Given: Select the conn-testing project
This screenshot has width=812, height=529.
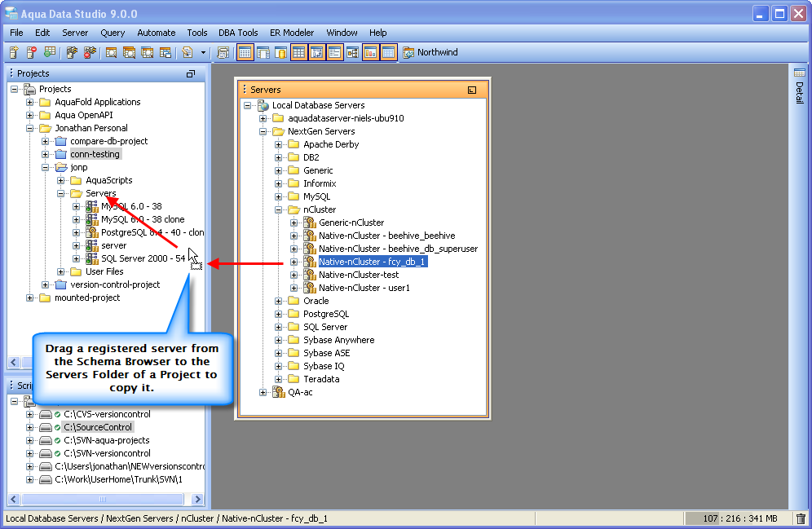Looking at the screenshot, I should 95,154.
